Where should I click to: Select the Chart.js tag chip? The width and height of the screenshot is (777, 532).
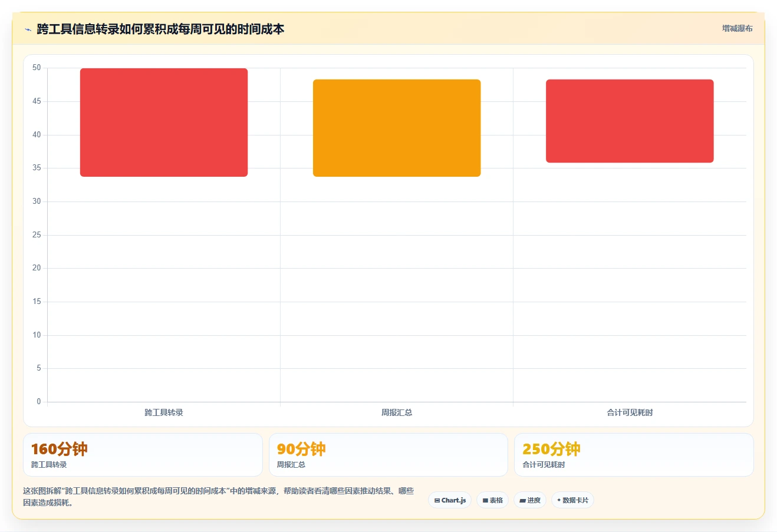450,500
